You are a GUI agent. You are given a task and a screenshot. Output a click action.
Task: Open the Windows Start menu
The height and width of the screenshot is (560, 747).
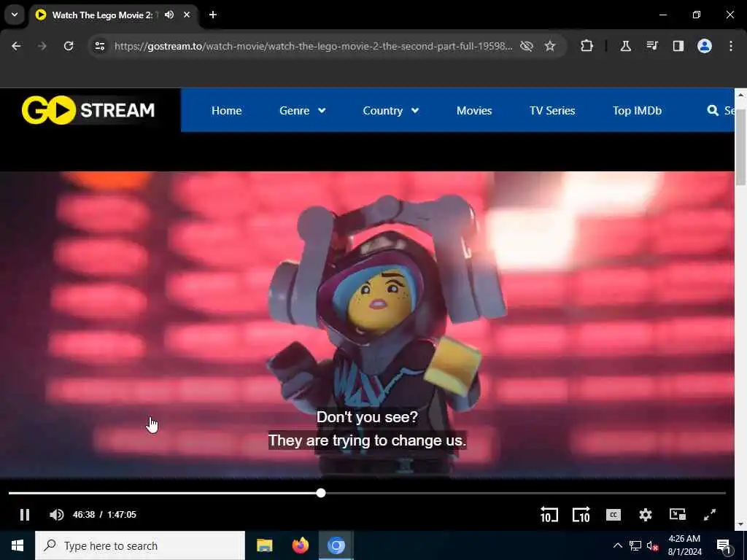pyautogui.click(x=18, y=545)
